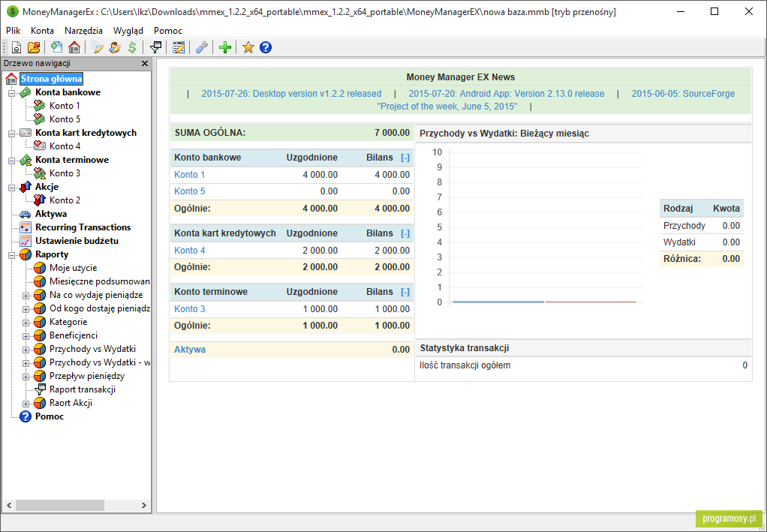The image size is (767, 532).
Task: Click the Ilość transakcji ogółem label
Action: 465,365
